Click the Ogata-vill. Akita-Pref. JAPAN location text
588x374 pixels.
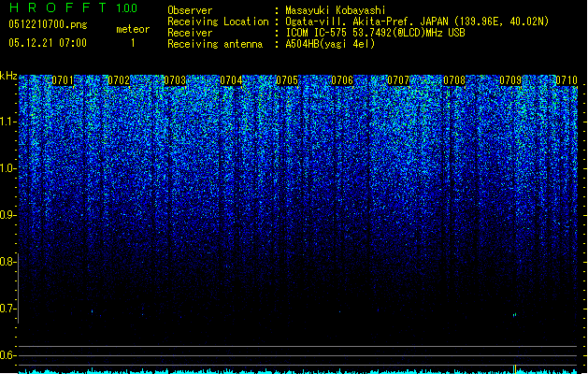(x=417, y=22)
